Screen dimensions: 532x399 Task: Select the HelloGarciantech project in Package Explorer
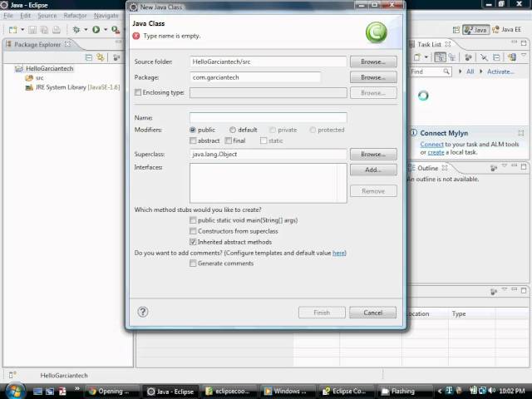pyautogui.click(x=44, y=68)
